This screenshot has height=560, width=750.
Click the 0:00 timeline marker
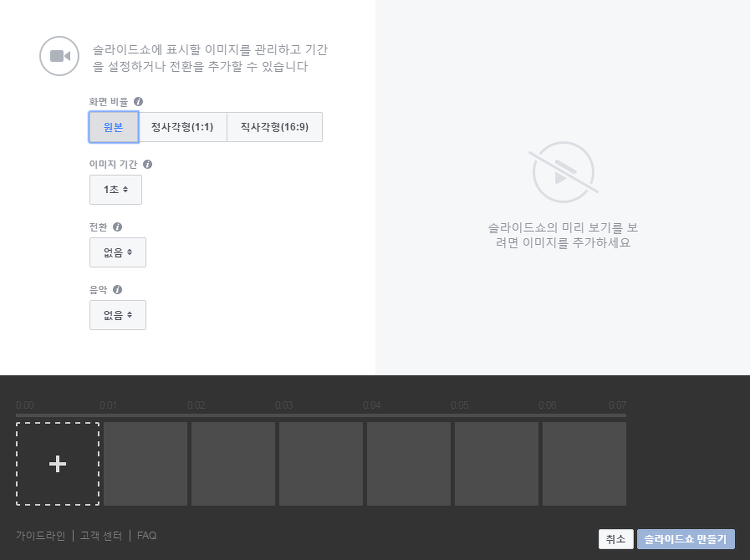click(25, 406)
